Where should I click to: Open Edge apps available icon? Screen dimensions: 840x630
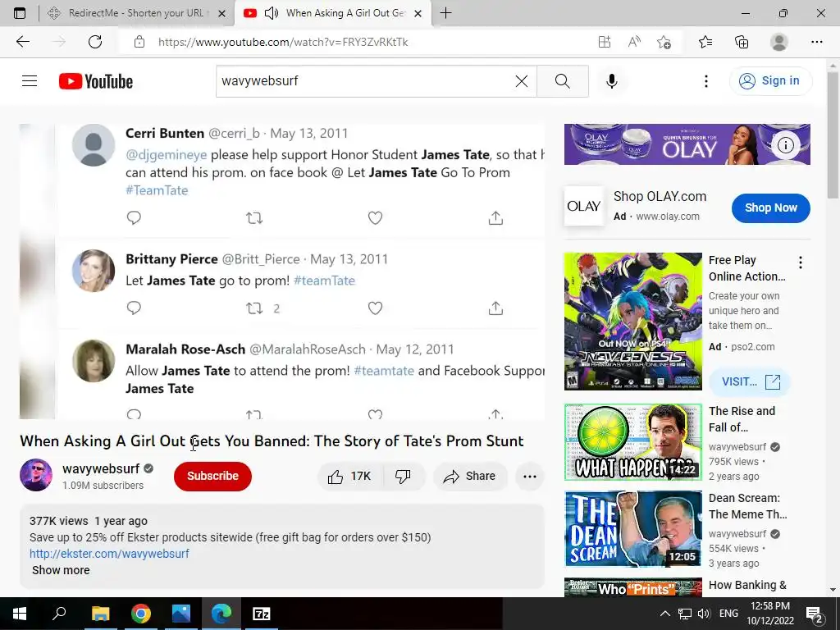[x=605, y=42]
